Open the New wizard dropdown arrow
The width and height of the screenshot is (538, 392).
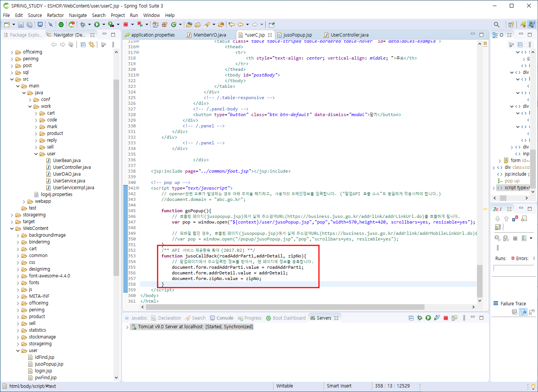click(x=14, y=24)
